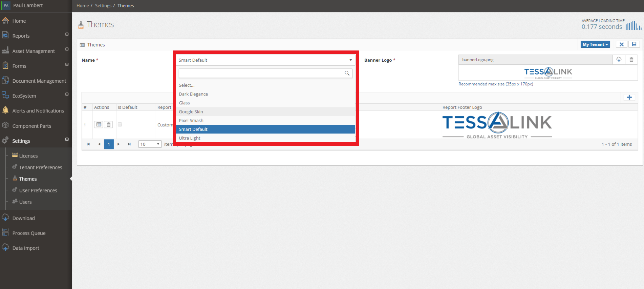Select Pixel Smash theme
This screenshot has height=289, width=644.
[265, 120]
